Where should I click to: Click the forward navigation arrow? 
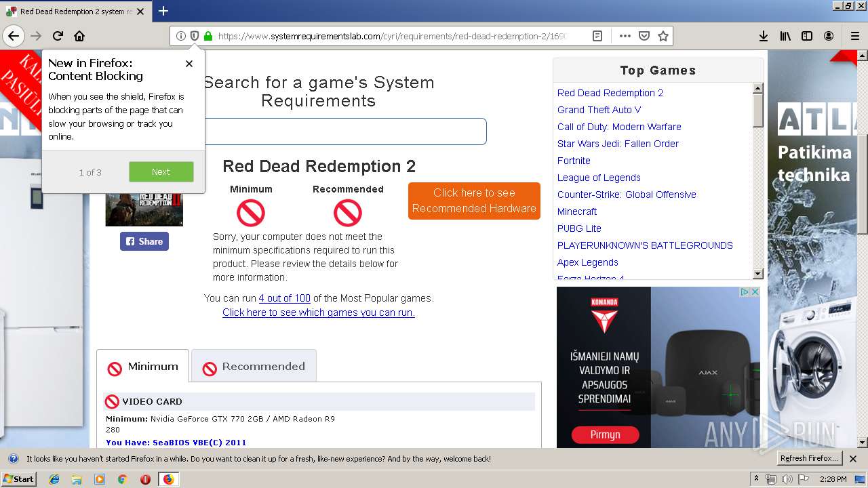point(36,36)
